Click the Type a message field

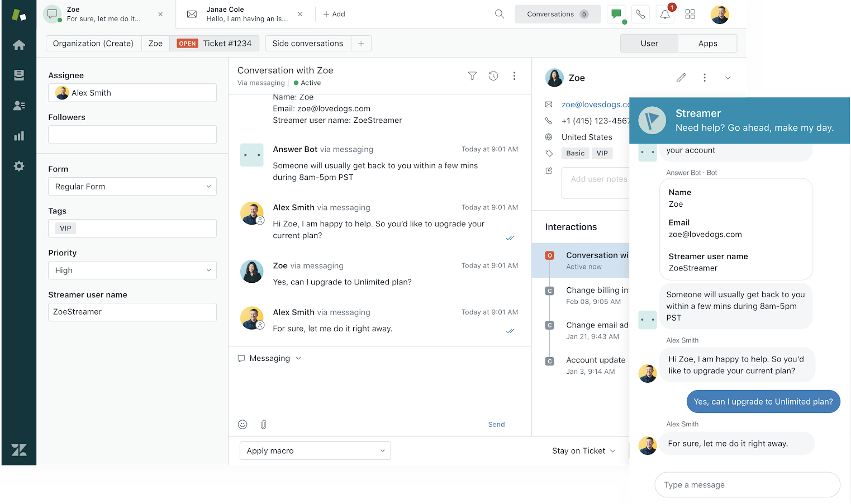[x=747, y=485]
